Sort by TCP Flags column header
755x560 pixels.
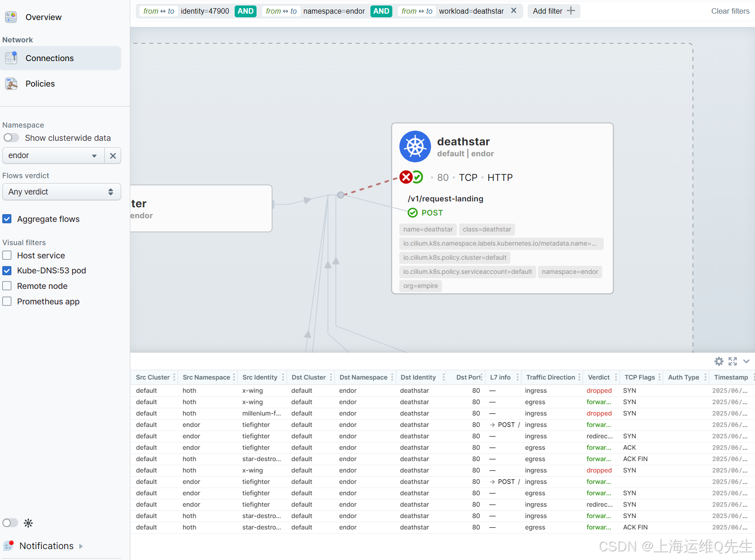click(639, 377)
